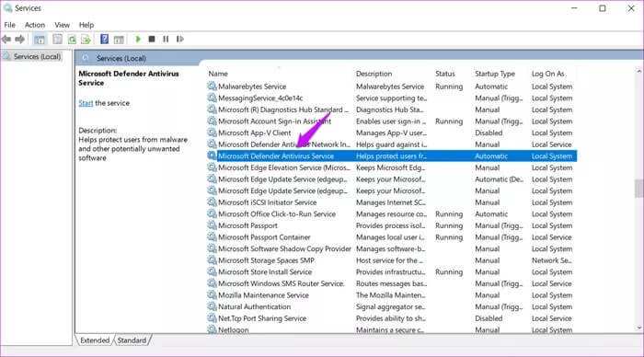Switch to the Extended tab

[x=95, y=340]
